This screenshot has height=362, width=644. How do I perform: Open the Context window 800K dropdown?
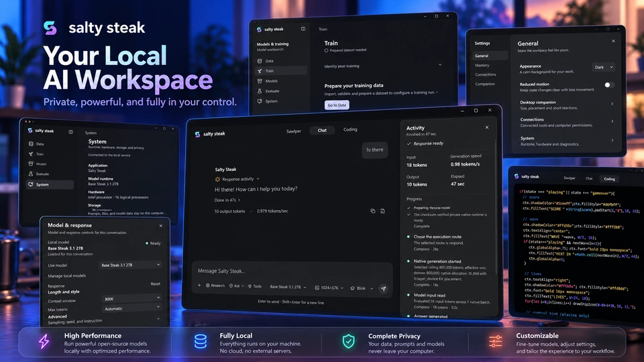[x=131, y=298]
